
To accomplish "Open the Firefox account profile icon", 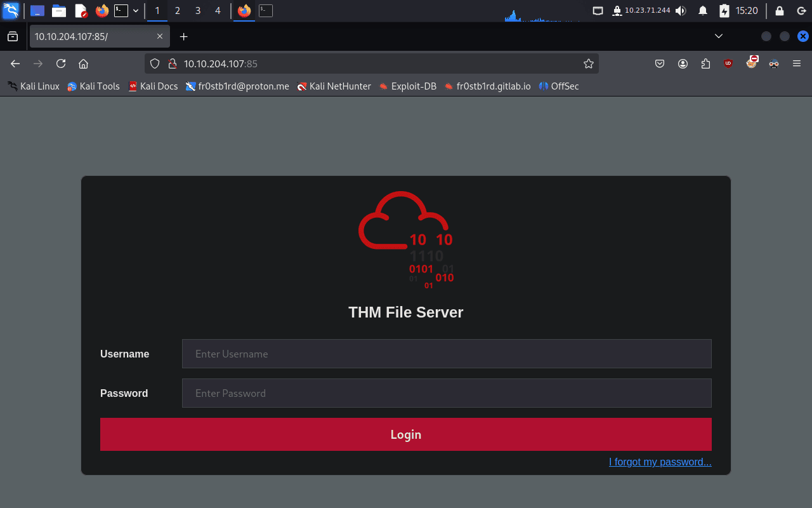I will [683, 63].
